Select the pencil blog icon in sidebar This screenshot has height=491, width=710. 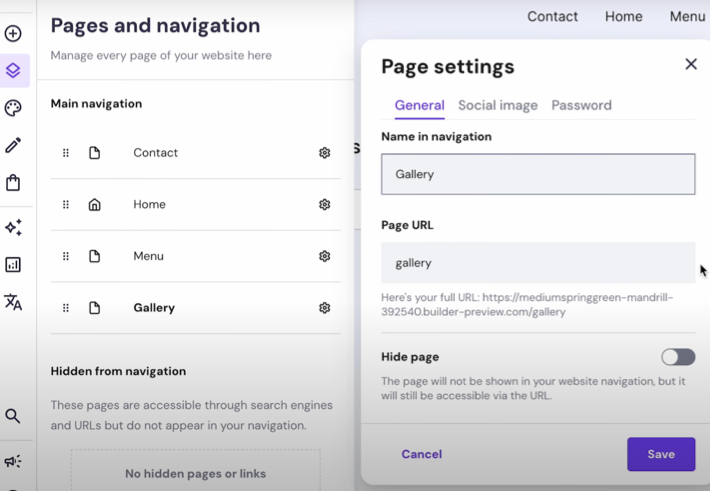click(13, 145)
